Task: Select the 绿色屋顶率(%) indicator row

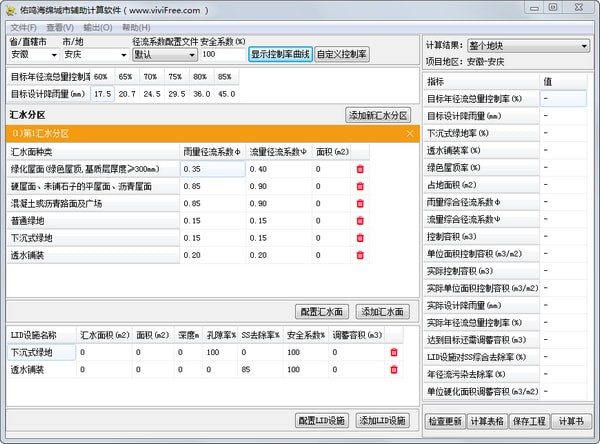Action: click(481, 168)
